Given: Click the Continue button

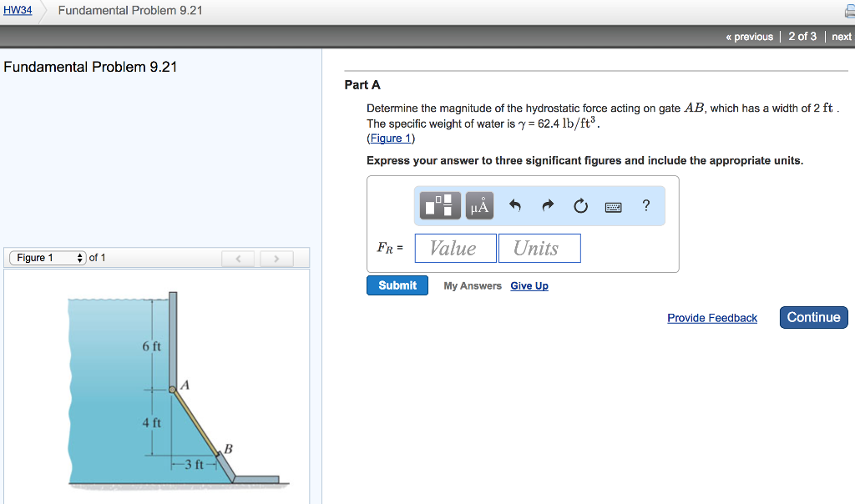Looking at the screenshot, I should (x=812, y=317).
